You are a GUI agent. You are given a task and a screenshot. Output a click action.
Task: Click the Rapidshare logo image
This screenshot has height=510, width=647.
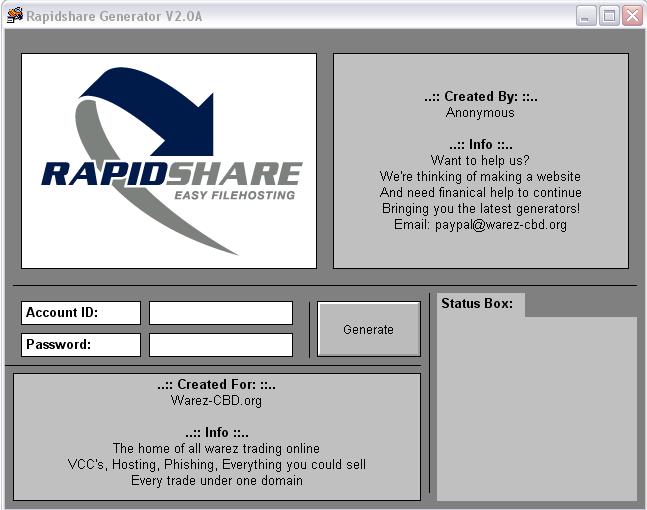169,161
